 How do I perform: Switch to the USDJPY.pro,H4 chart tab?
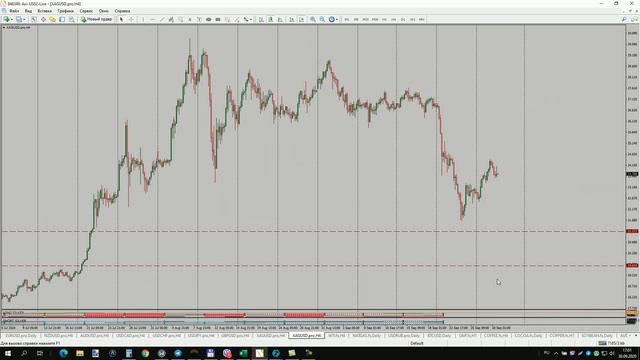202,336
